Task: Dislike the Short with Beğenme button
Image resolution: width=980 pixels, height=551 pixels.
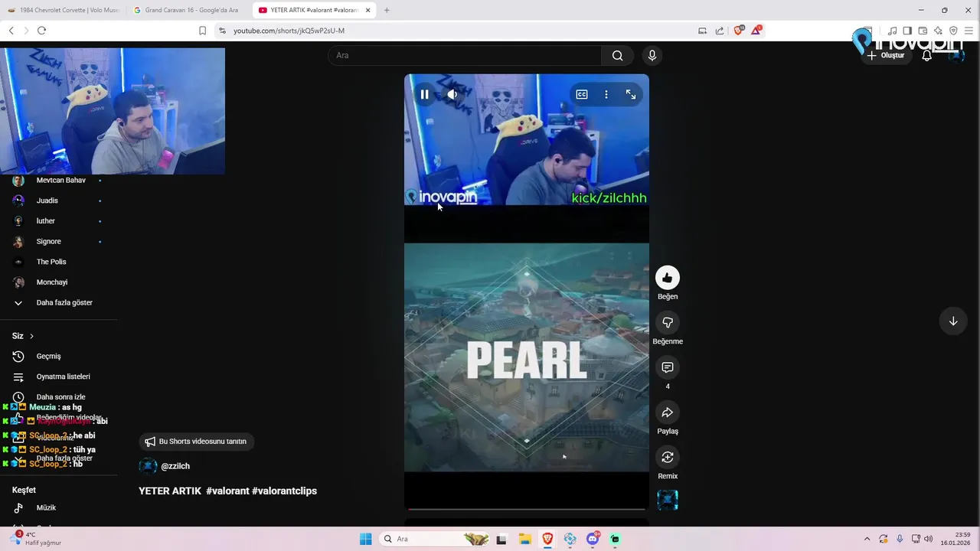Action: pyautogui.click(x=668, y=322)
